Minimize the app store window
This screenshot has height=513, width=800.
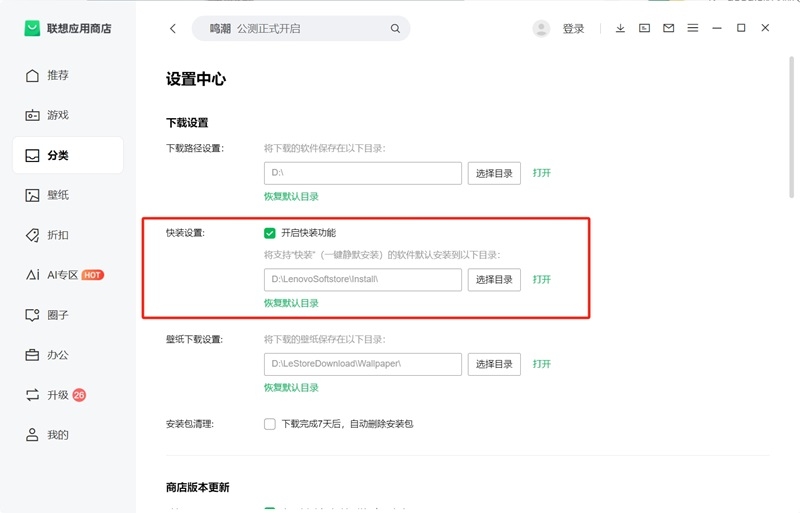click(717, 28)
